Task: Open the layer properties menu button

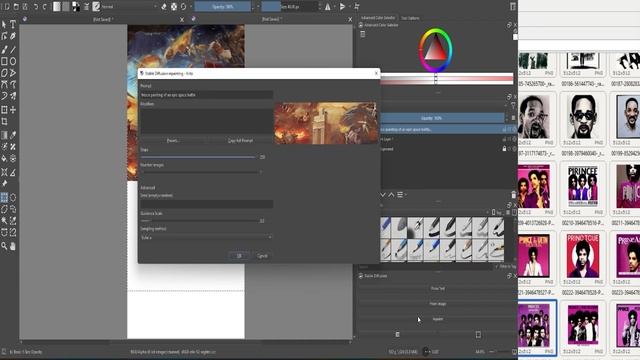Action: click(x=400, y=195)
